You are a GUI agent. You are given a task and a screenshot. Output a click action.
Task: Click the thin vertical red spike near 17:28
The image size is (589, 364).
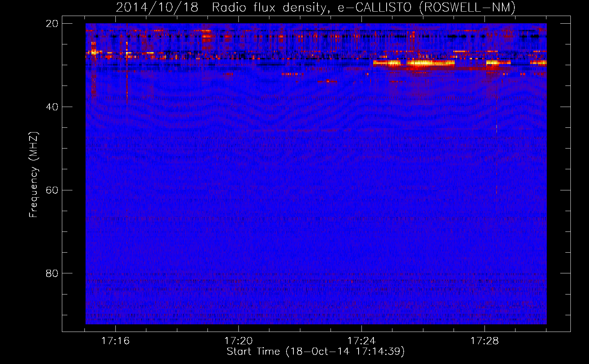[x=497, y=146]
